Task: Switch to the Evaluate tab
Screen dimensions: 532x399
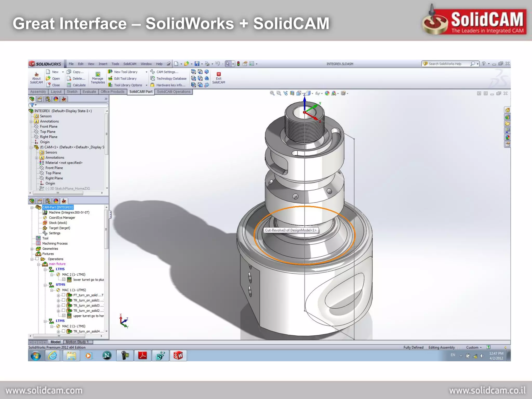Action: [89, 92]
